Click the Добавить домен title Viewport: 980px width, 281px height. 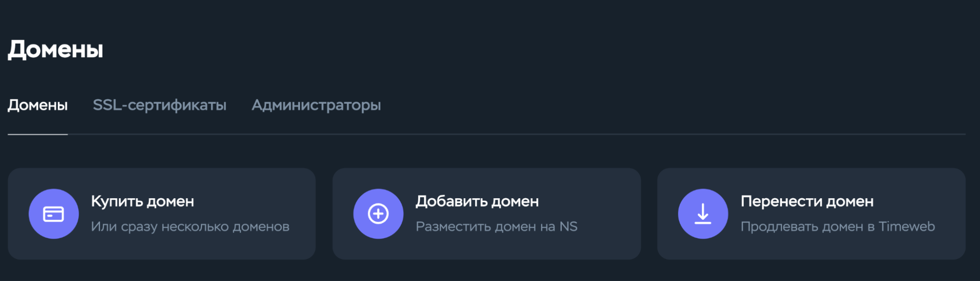(477, 201)
